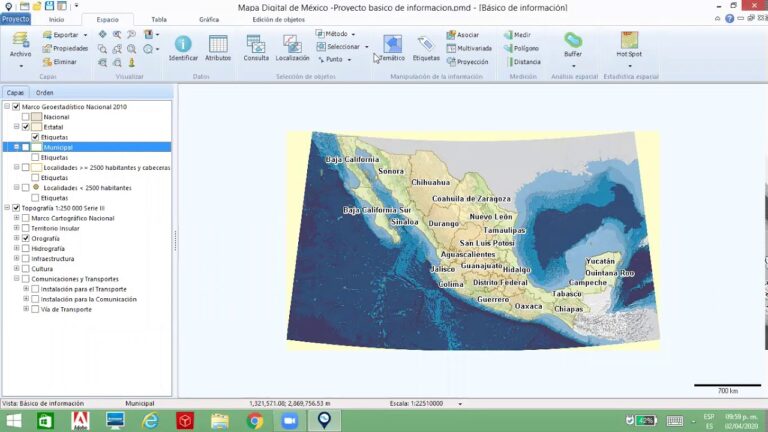Open the Seleccionar dropdown
The height and width of the screenshot is (432, 768).
coord(342,47)
